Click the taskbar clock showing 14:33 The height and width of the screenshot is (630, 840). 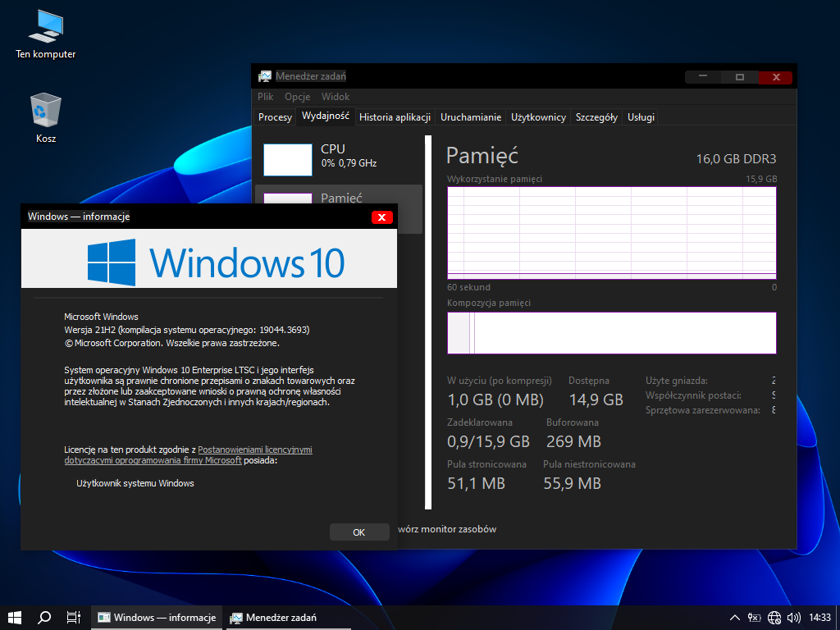coord(819,618)
